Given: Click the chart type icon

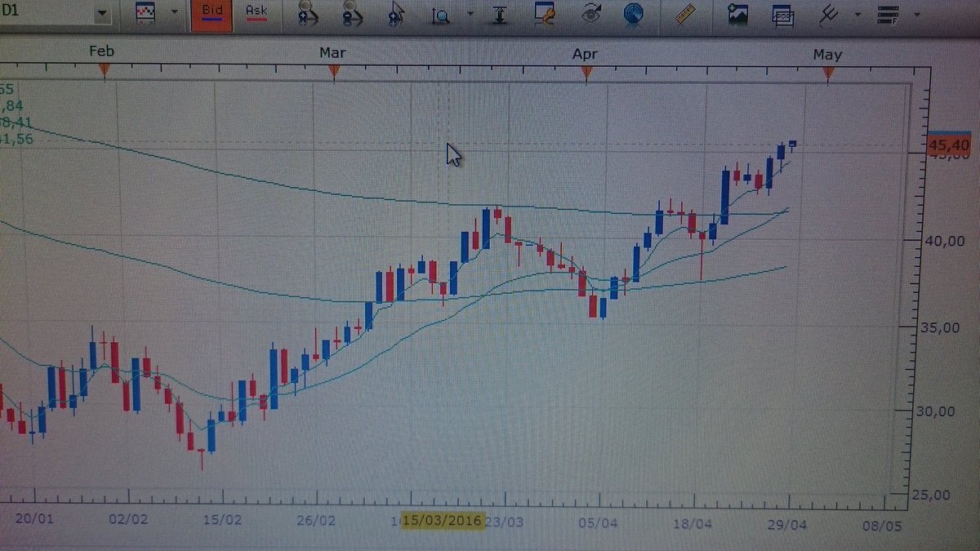Looking at the screenshot, I should tap(145, 13).
